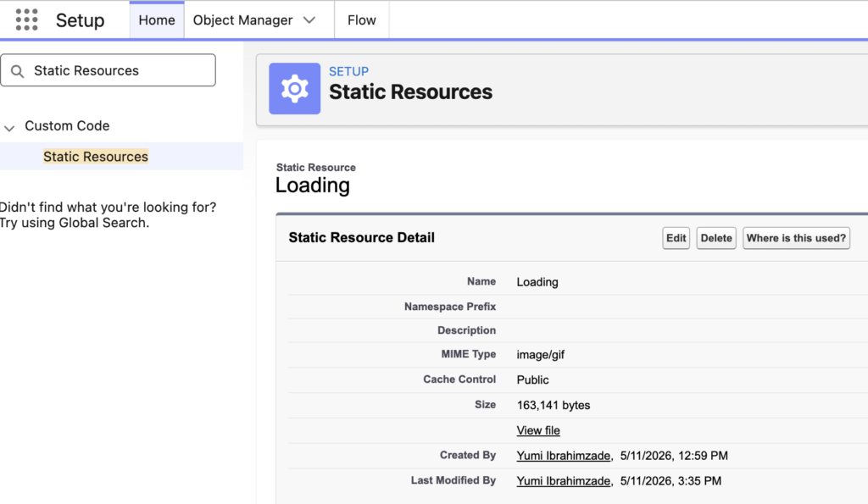Image resolution: width=868 pixels, height=504 pixels.
Task: Select Static Resources in the sidebar
Action: pyautogui.click(x=96, y=157)
